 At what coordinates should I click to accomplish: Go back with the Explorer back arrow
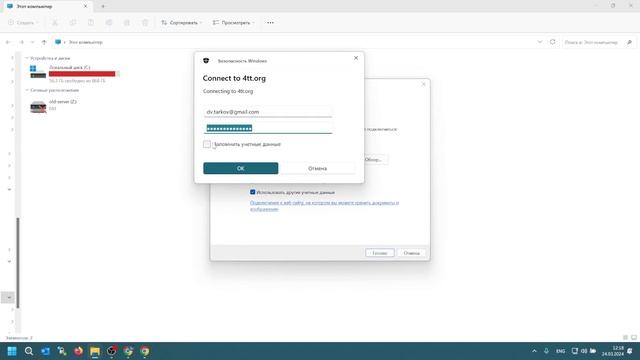[8, 42]
